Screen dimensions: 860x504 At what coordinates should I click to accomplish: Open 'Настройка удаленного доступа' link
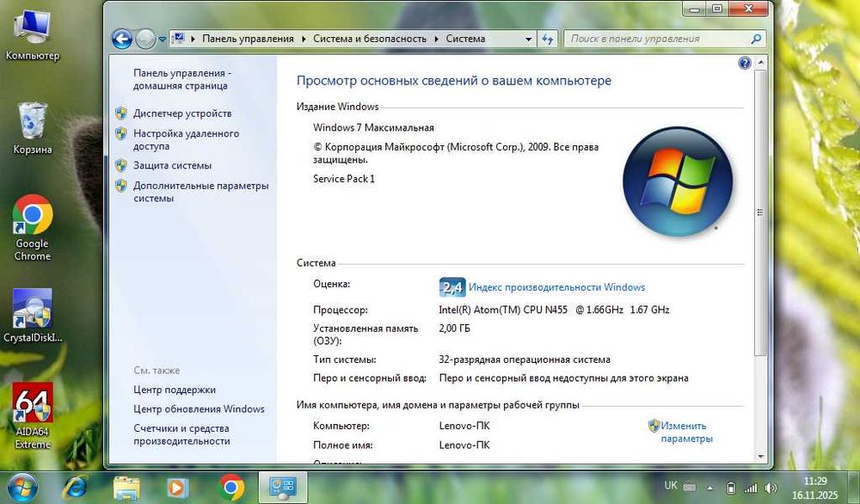click(186, 140)
